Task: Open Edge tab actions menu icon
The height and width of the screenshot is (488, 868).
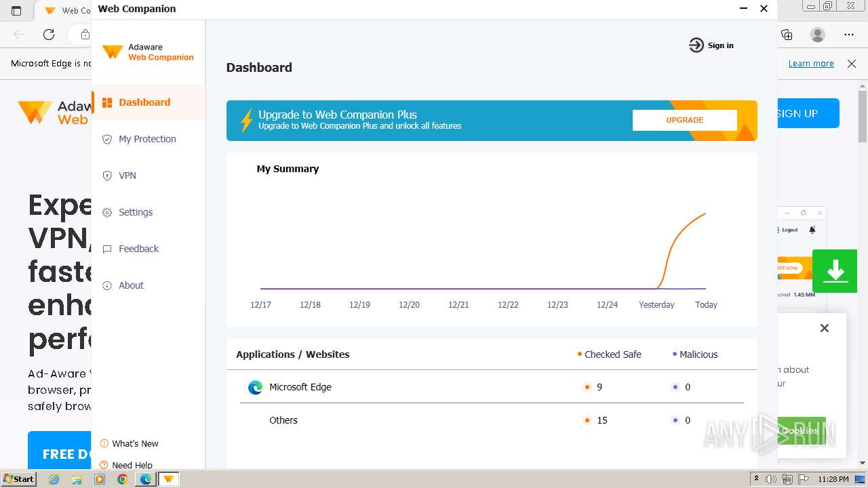Action: (x=16, y=11)
